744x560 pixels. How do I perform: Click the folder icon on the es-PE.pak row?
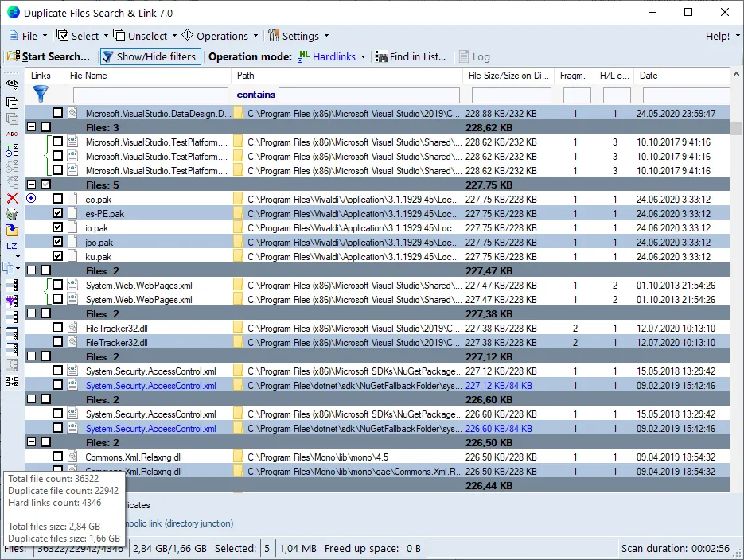(237, 213)
